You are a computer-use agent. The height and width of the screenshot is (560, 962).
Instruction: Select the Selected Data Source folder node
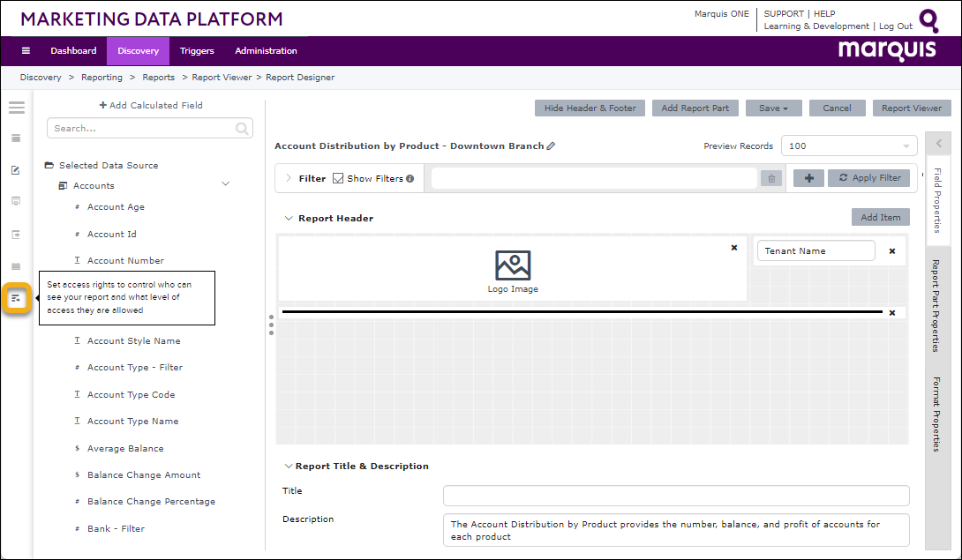point(101,166)
